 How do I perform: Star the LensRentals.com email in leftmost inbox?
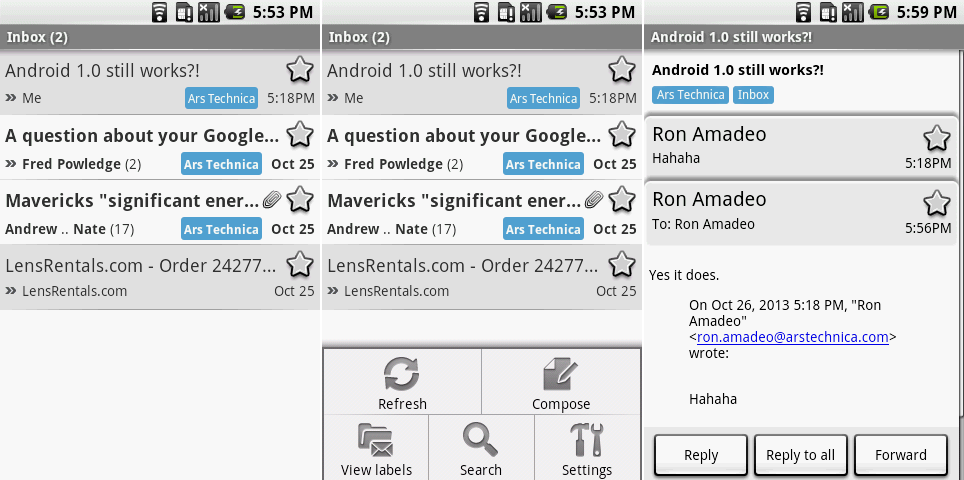coord(299,265)
